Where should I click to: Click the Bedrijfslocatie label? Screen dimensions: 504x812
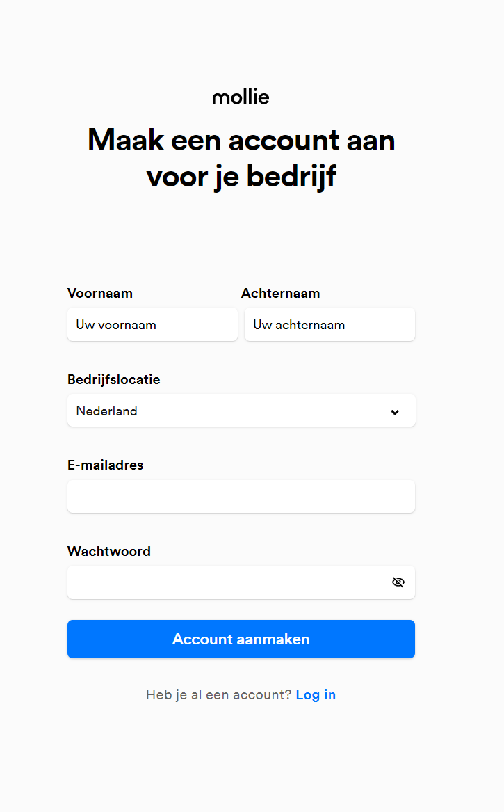pos(114,380)
